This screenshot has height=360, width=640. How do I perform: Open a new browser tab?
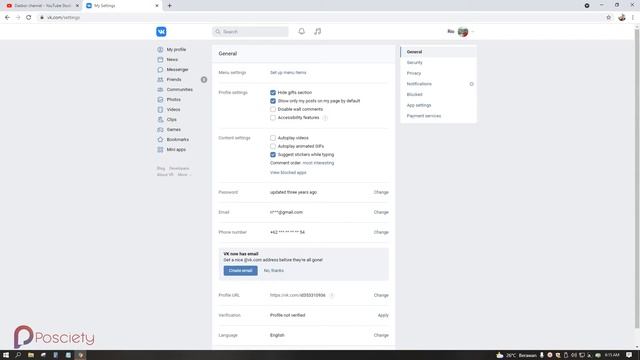(169, 6)
